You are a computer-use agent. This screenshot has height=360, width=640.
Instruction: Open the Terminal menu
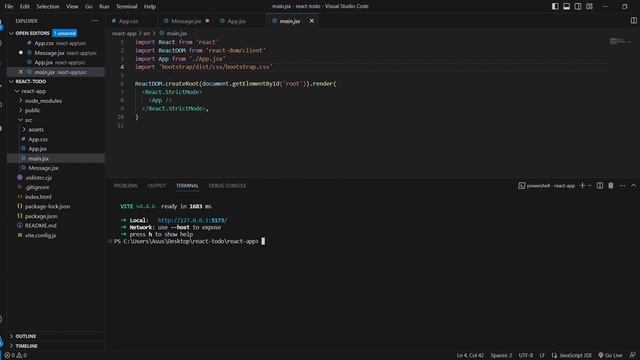point(127,7)
